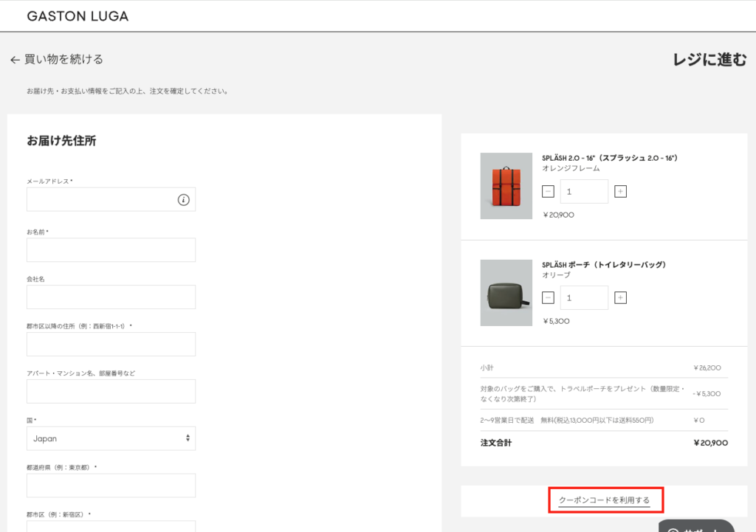Click the street address input field
The image size is (756, 532).
(x=111, y=345)
